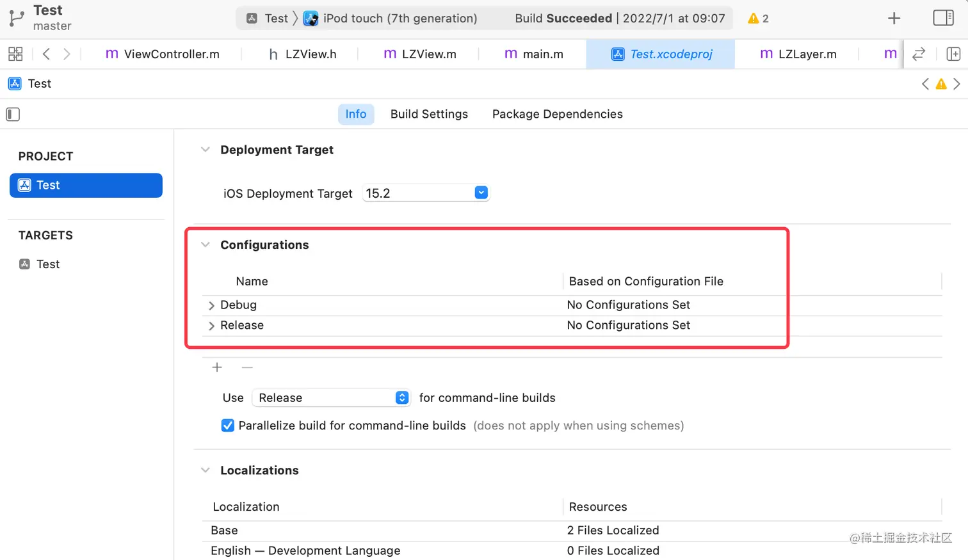Click the jump bar warning icon

941,84
